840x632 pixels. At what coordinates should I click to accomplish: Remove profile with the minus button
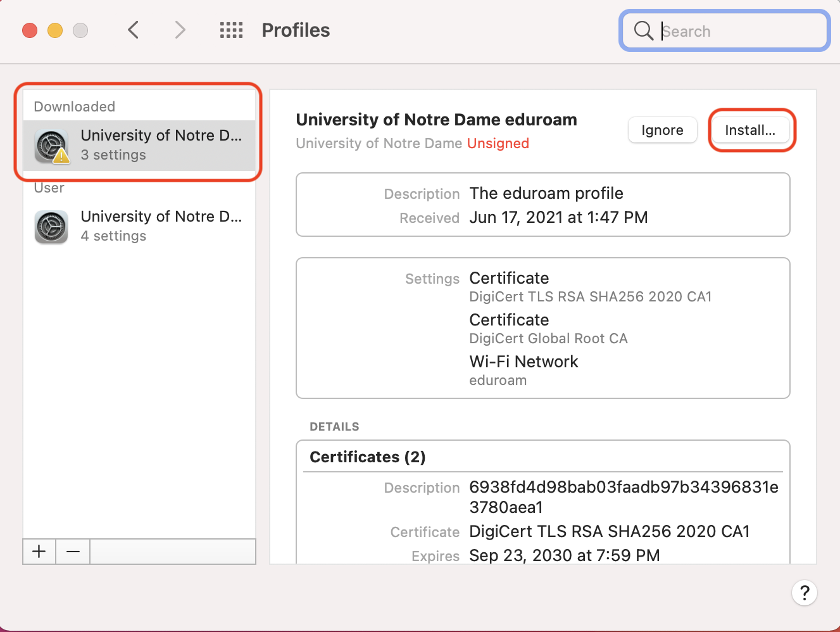tap(73, 552)
